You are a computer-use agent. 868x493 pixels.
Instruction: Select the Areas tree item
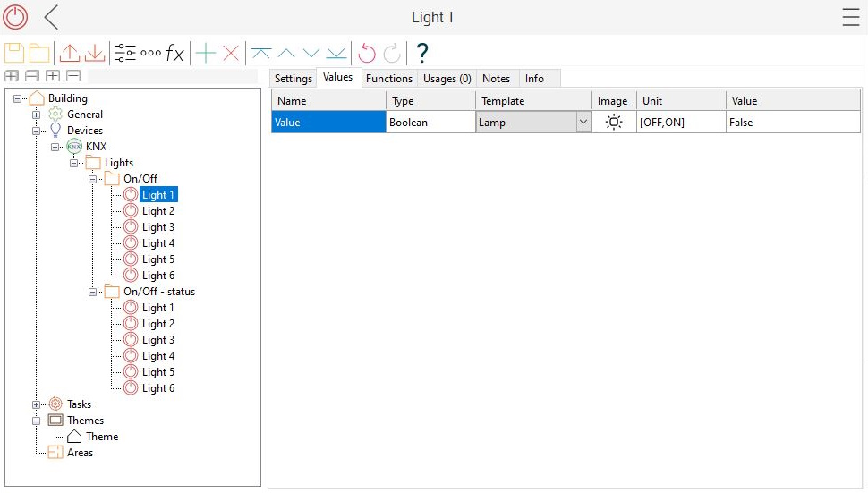click(x=80, y=452)
